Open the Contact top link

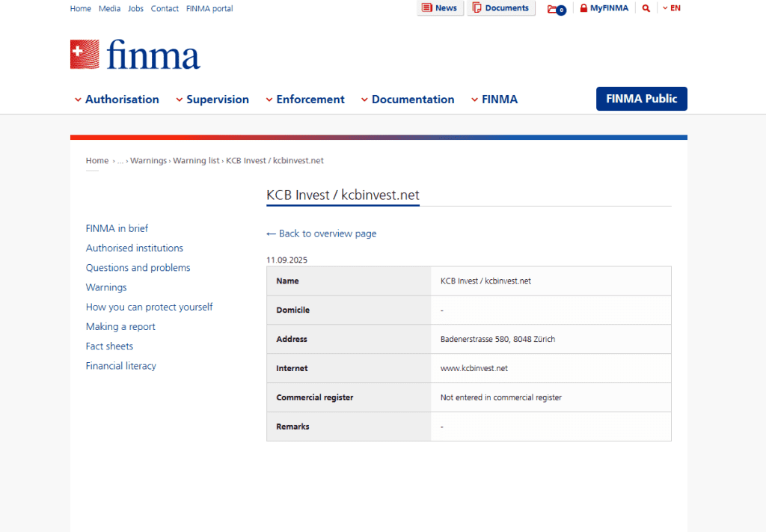click(165, 9)
